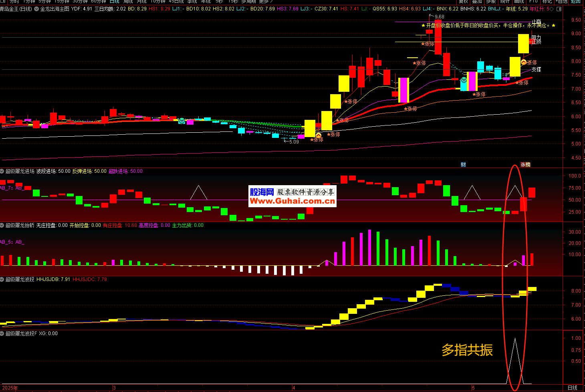Open the 超级屠龙波段F XG indicator dropdown arrow

[x=2, y=333]
